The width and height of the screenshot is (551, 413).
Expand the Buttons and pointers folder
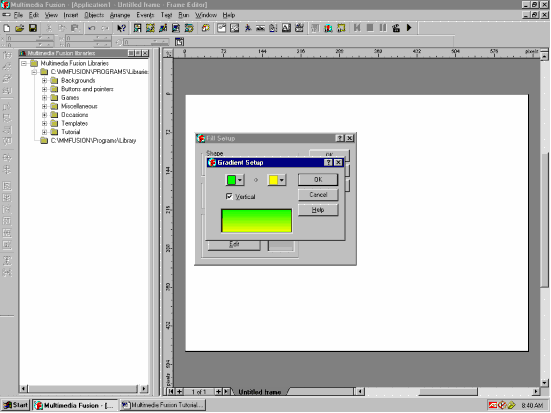point(44,89)
